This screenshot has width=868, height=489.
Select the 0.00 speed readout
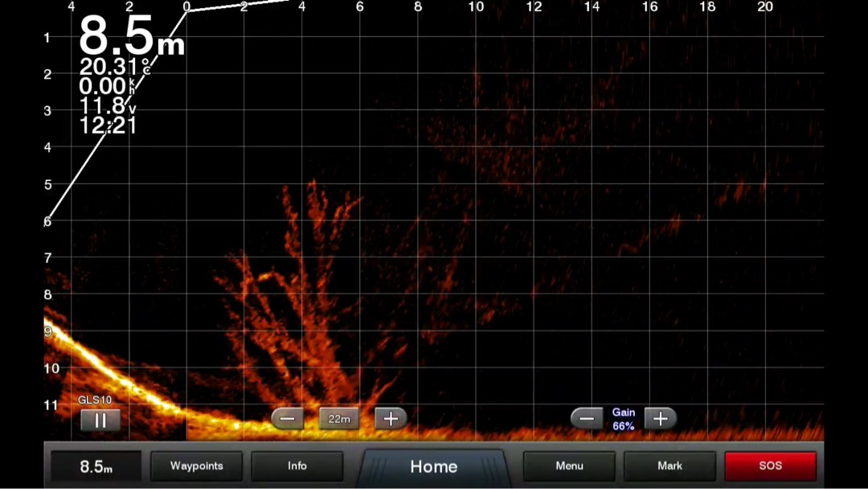tap(106, 87)
